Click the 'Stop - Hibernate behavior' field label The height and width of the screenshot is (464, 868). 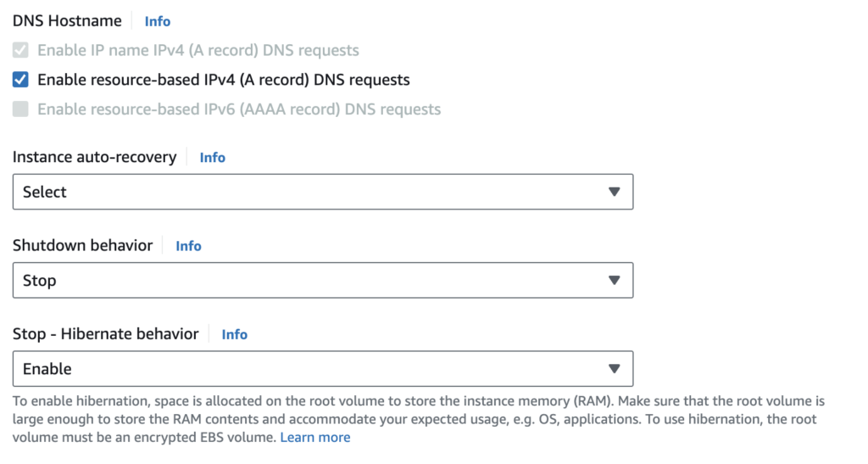pyautogui.click(x=105, y=334)
